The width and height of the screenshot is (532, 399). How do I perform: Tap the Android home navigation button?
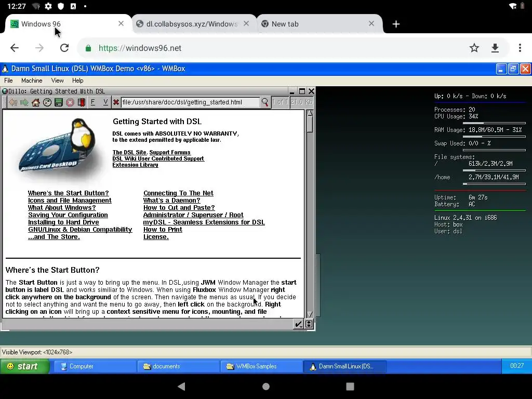click(266, 386)
